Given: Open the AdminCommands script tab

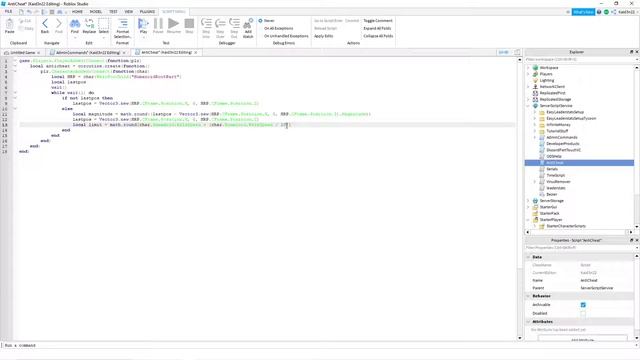Looking at the screenshot, I should point(88,53).
